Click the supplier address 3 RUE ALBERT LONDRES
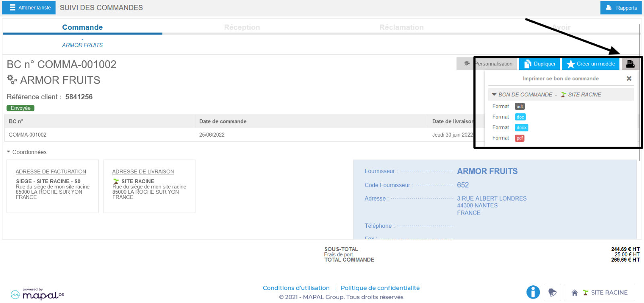 (x=492, y=199)
